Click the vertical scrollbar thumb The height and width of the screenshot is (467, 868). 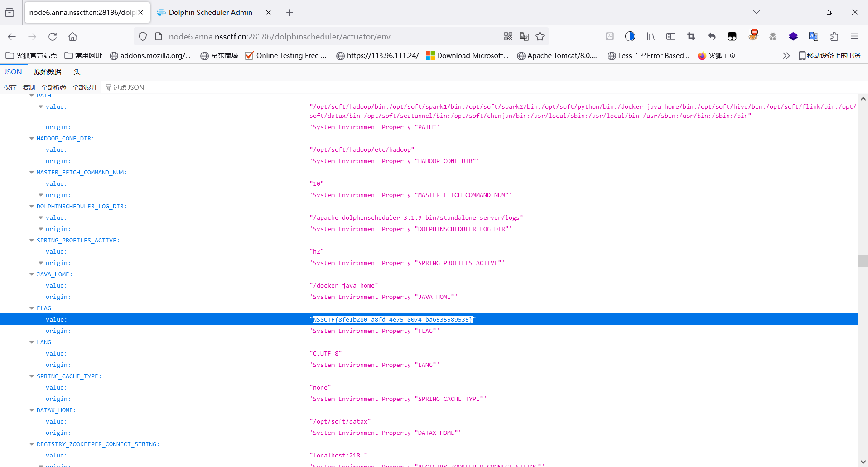[x=863, y=261]
